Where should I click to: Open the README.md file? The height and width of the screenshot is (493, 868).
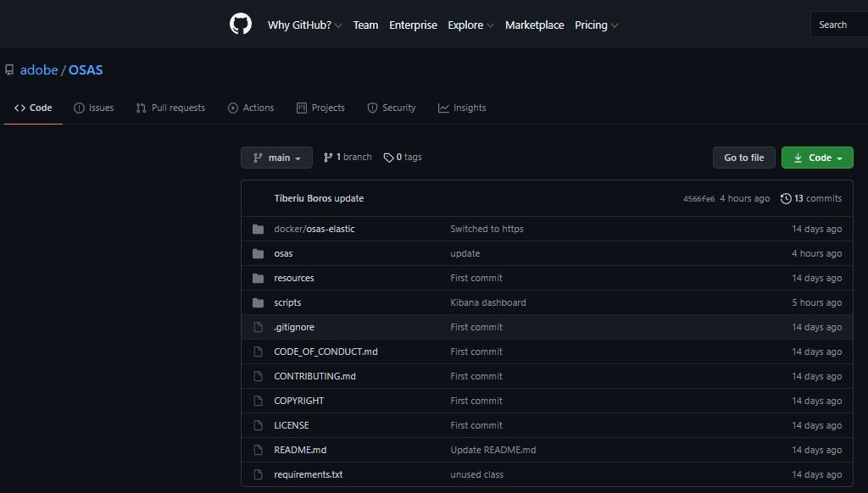300,450
